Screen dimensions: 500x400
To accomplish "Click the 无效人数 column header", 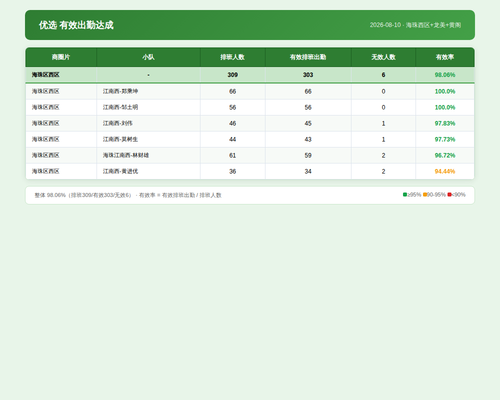I will [x=383, y=57].
